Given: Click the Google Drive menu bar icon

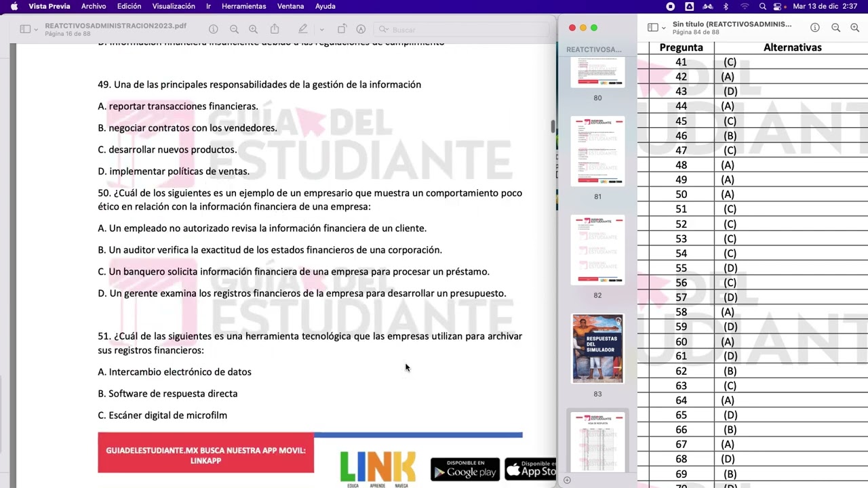Looking at the screenshot, I should (x=690, y=6).
